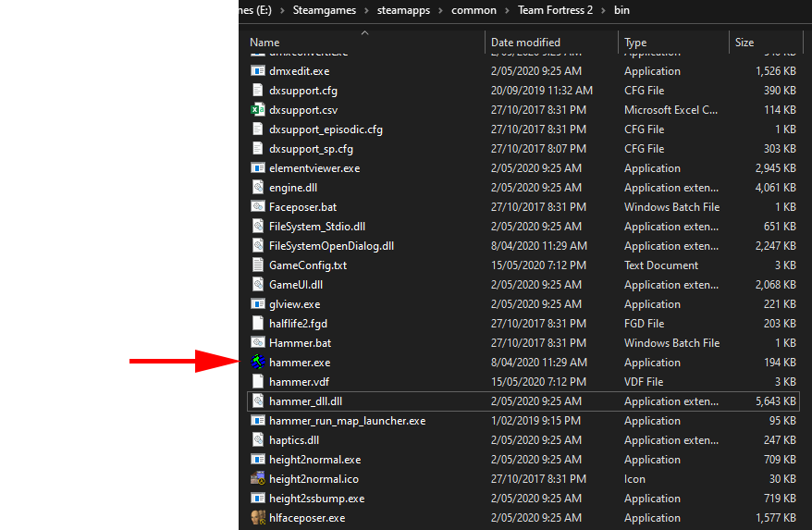The width and height of the screenshot is (812, 530).
Task: Click the 'Text Document' type cell
Action: coord(661,265)
